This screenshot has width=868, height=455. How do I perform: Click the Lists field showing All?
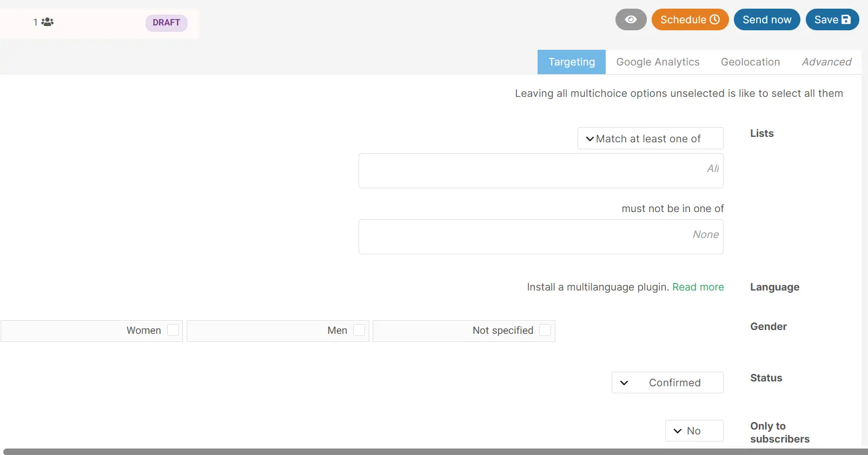tap(541, 171)
